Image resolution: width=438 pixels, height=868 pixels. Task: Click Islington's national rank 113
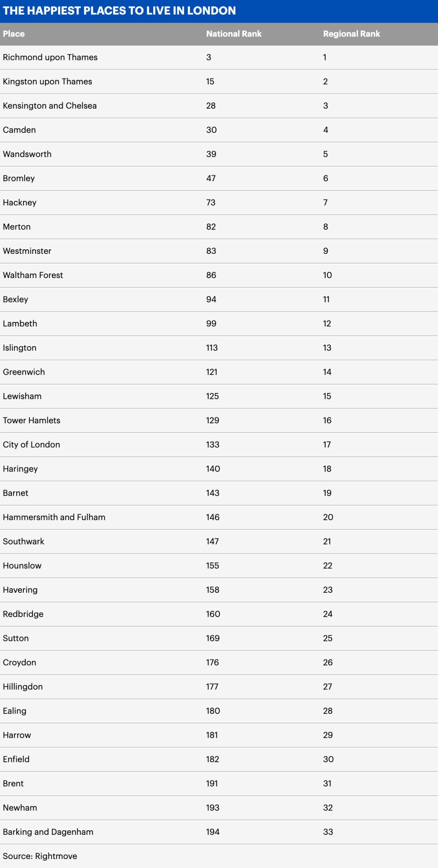click(x=212, y=348)
